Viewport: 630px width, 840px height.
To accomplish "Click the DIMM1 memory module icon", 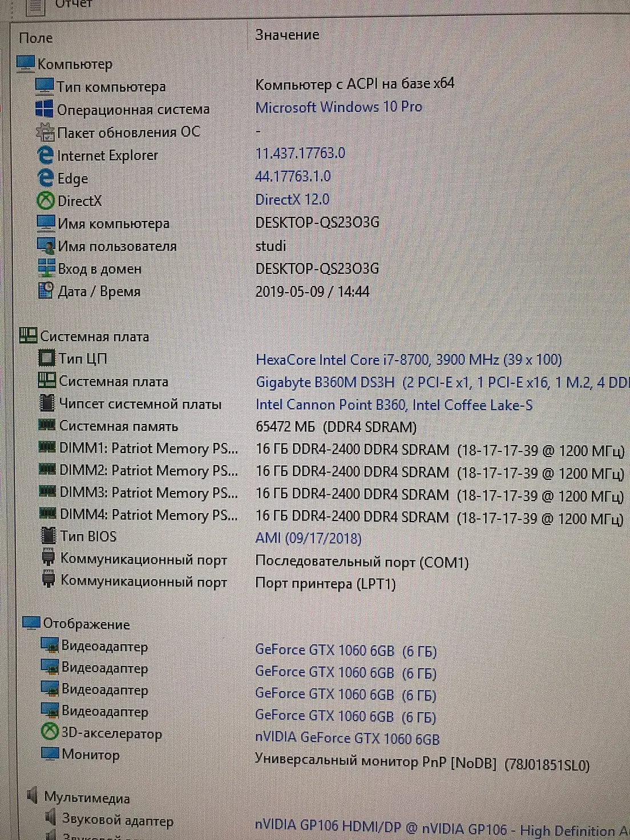I will [x=47, y=447].
